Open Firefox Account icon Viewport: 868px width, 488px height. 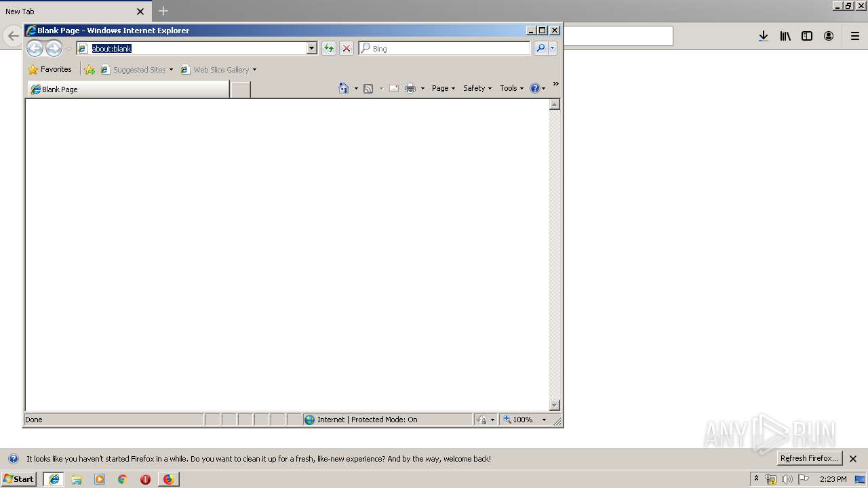pyautogui.click(x=829, y=36)
